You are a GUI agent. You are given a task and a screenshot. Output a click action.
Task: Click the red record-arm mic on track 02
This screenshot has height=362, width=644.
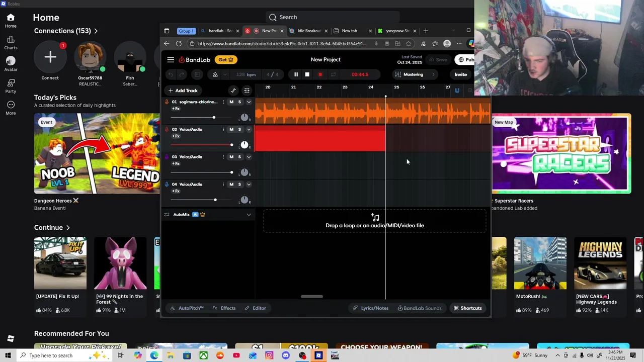(167, 130)
